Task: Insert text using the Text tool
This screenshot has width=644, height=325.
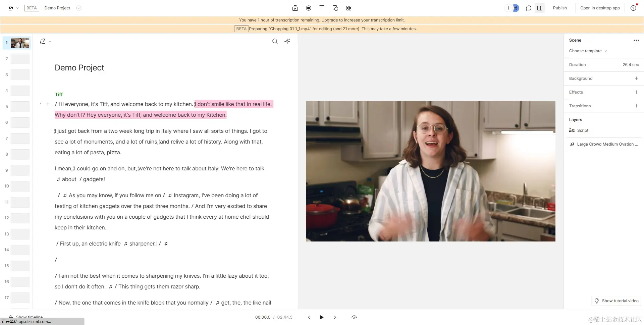Action: pos(322,8)
